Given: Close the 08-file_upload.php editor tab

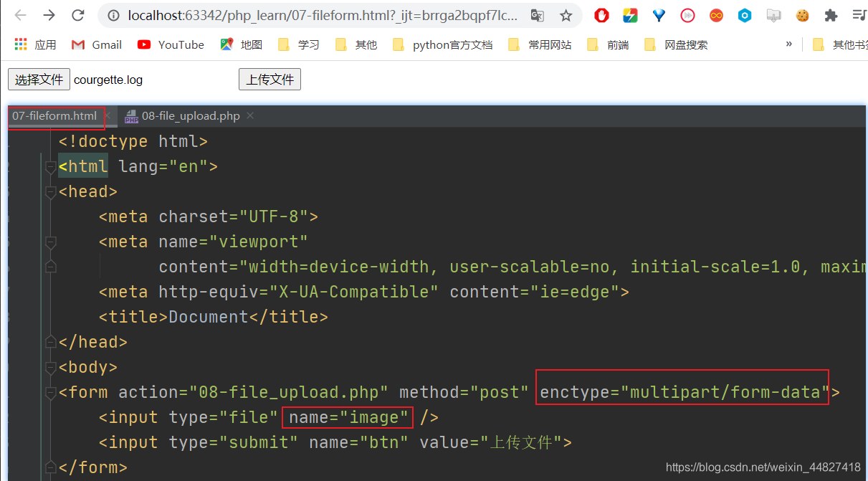Looking at the screenshot, I should tap(249, 116).
